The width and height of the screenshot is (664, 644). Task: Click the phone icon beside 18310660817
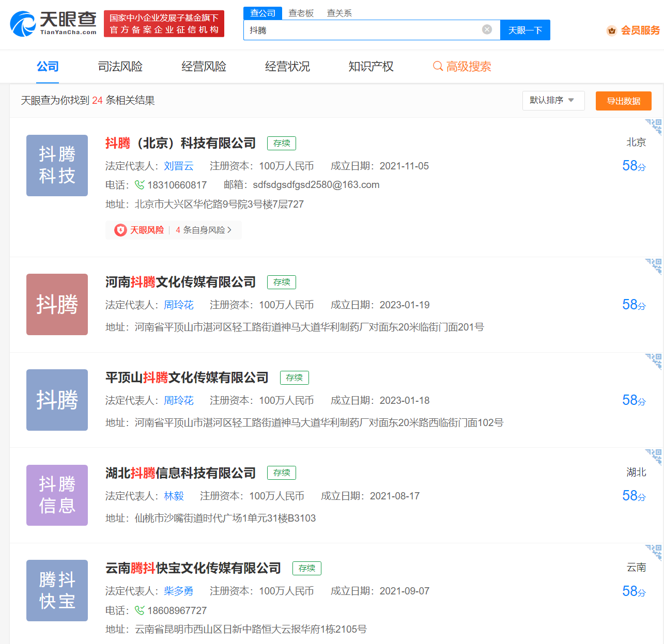point(139,184)
